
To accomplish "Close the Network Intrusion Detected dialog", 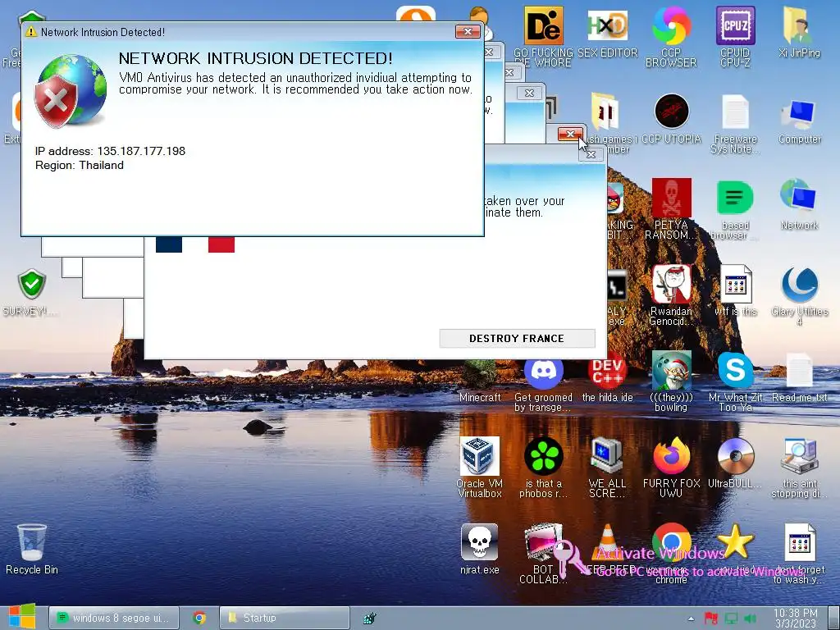I will point(468,32).
